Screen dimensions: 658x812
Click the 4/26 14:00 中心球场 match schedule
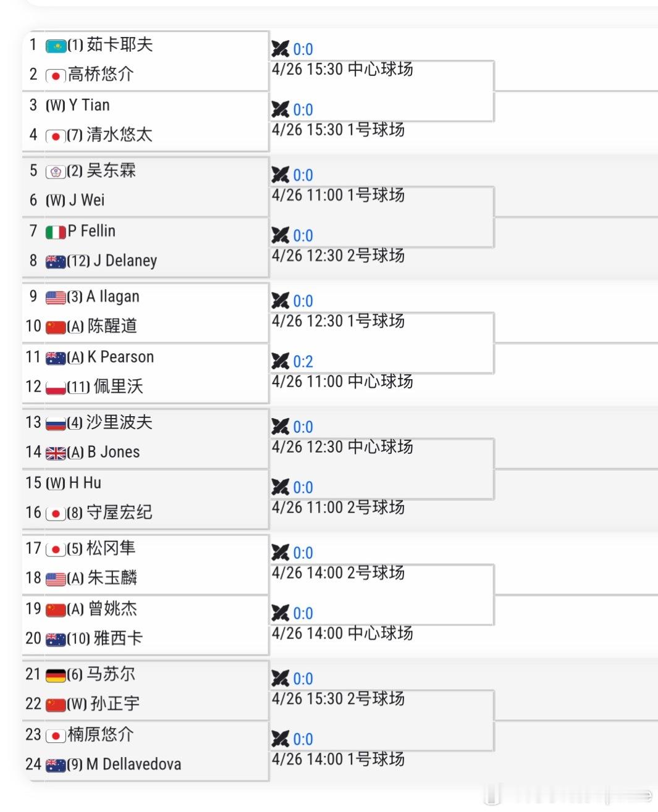(x=342, y=634)
